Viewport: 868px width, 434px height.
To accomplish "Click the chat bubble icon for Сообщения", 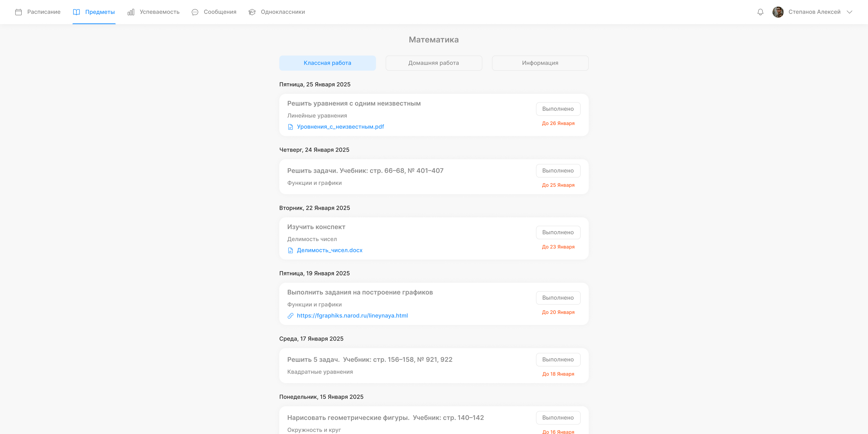I will point(195,12).
